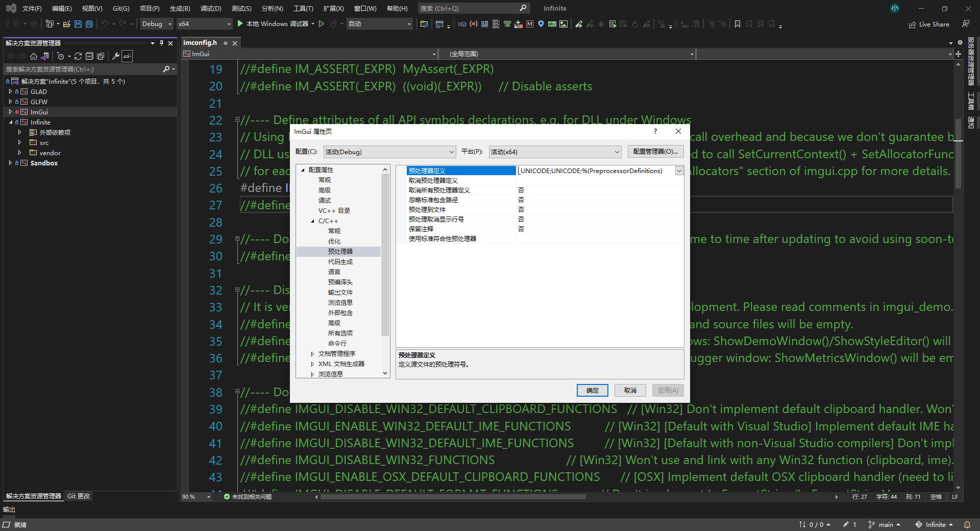980x531 pixels.
Task: Open the notifications bell in status bar
Action: pos(967,524)
